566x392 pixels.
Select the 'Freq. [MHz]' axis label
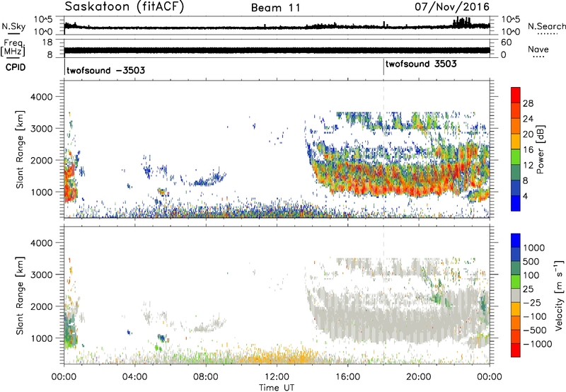13,48
